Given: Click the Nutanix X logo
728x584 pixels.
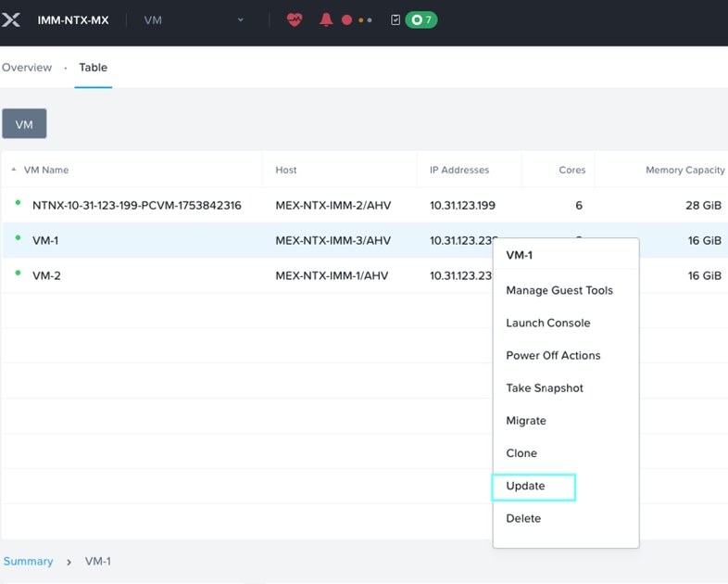Looking at the screenshot, I should coord(10,20).
